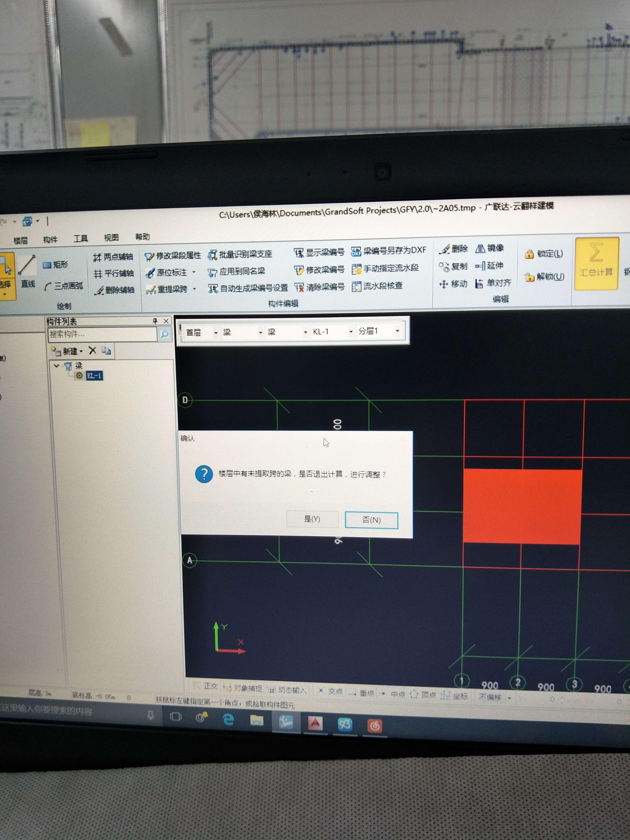Click 两点辅轴 auxiliary axis tool
Viewport: 630px width, 840px height.
click(113, 257)
